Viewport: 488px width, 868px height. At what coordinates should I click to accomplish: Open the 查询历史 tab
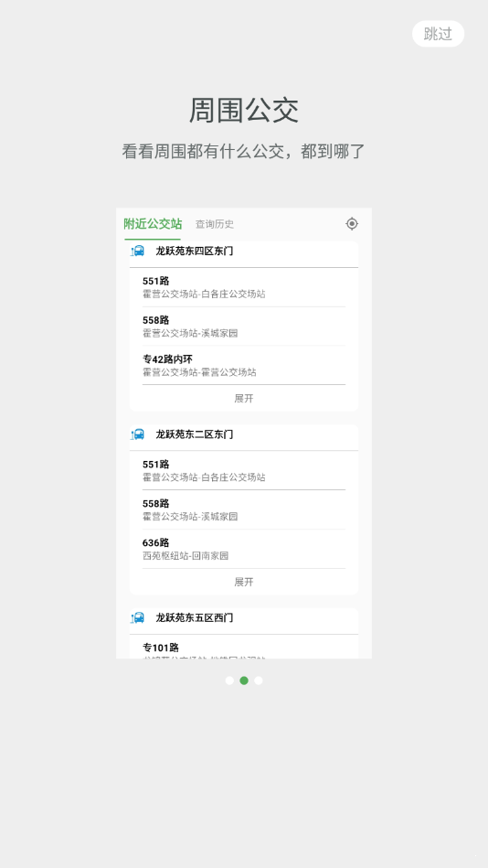(215, 224)
